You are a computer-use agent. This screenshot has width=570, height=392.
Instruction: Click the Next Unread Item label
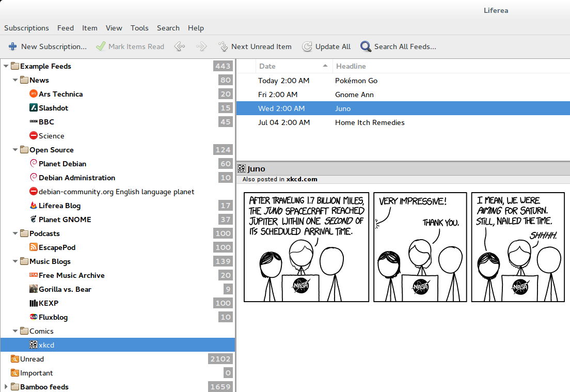click(261, 46)
